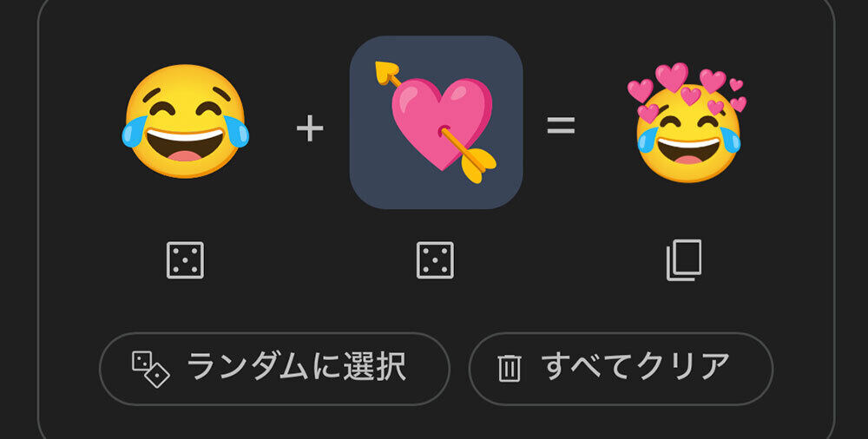Viewport: 868px width, 439px height.
Task: Click the ランダムに選択 button
Action: click(274, 369)
